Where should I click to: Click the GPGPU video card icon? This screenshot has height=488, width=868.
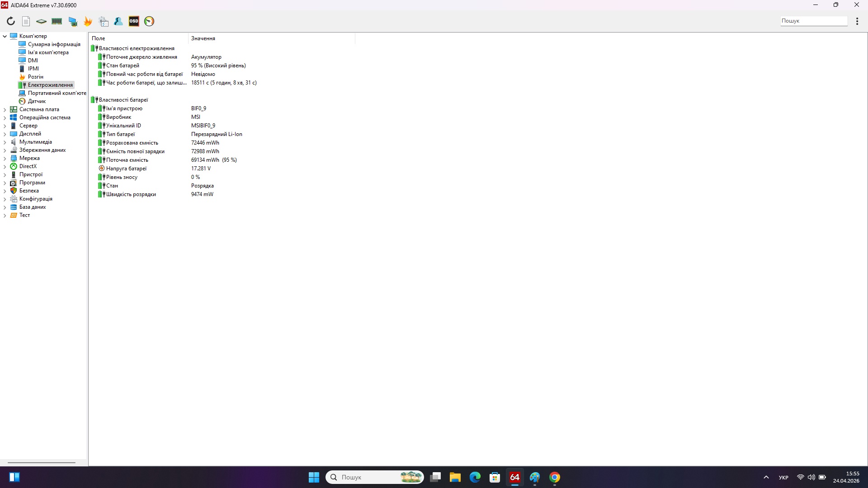[x=73, y=21]
